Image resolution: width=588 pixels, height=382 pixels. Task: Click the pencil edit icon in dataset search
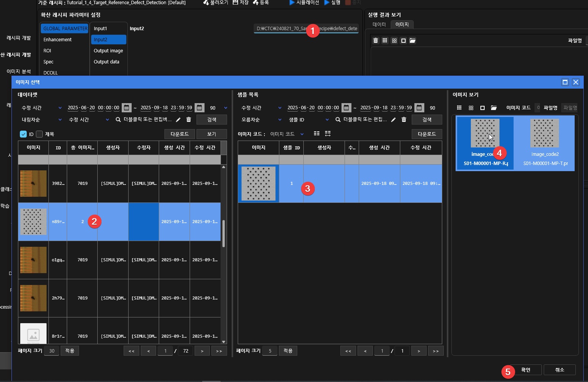[178, 120]
